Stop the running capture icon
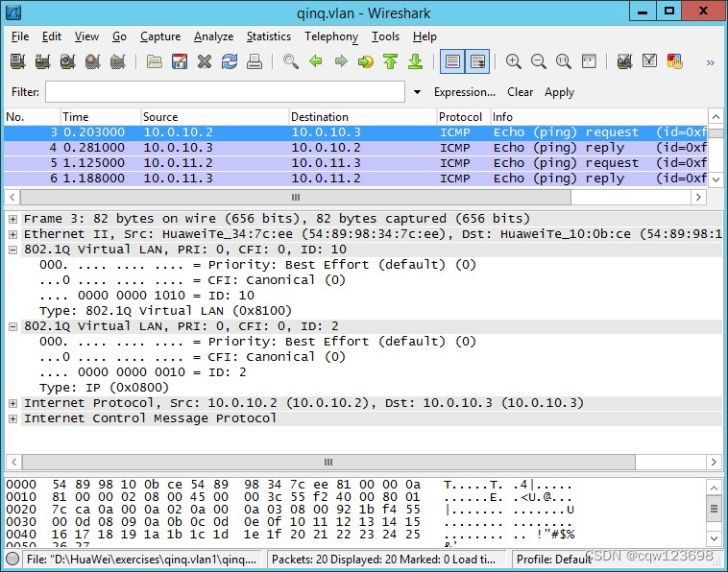 click(x=93, y=61)
